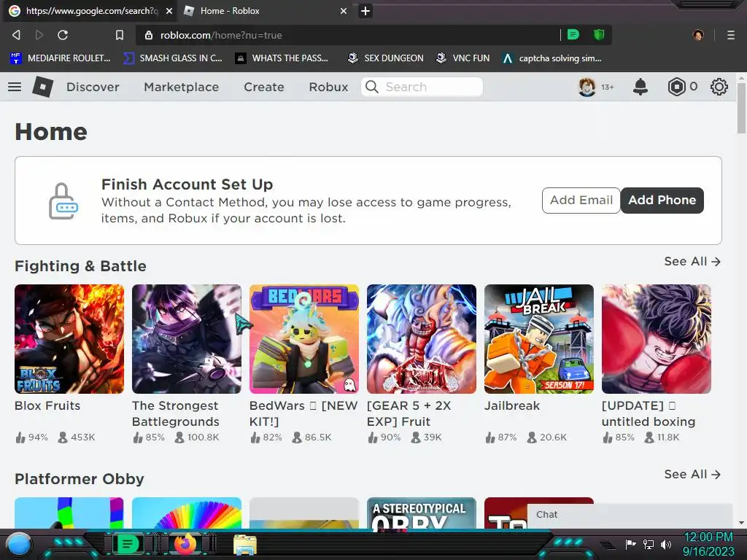Image resolution: width=747 pixels, height=560 pixels.
Task: Open the user avatar profile
Action: coord(587,87)
